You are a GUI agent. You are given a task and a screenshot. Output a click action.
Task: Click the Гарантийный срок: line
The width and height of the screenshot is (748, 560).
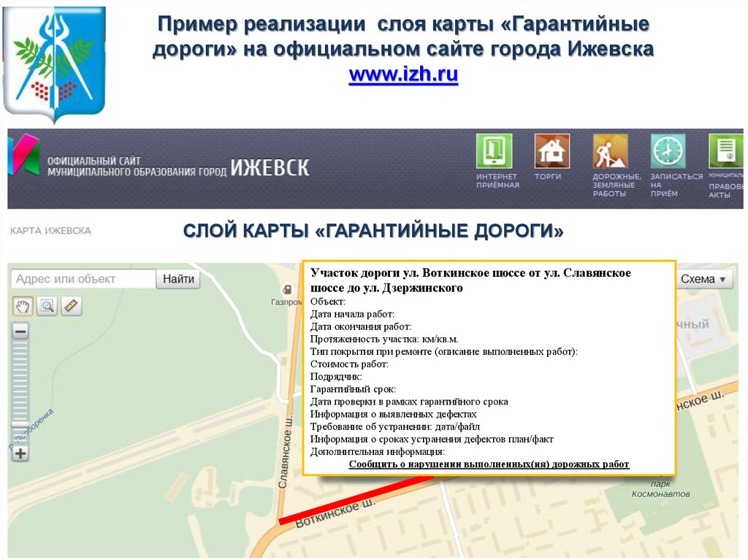(353, 389)
